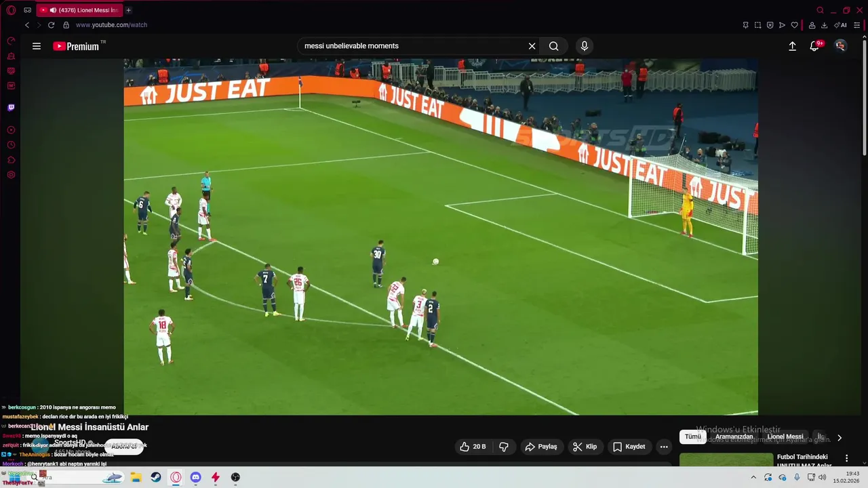868x488 pixels.
Task: Open the YouTube account avatar menu
Action: pos(841,46)
